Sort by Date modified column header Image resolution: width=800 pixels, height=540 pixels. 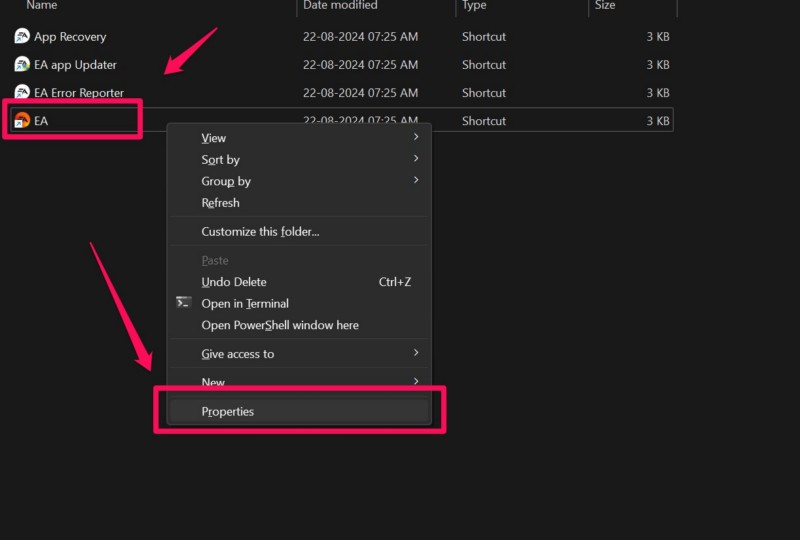pos(342,6)
